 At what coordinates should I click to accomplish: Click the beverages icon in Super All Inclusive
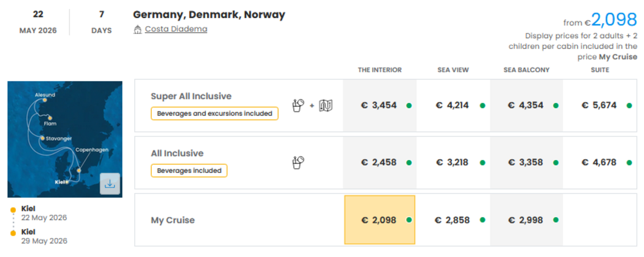(x=298, y=105)
